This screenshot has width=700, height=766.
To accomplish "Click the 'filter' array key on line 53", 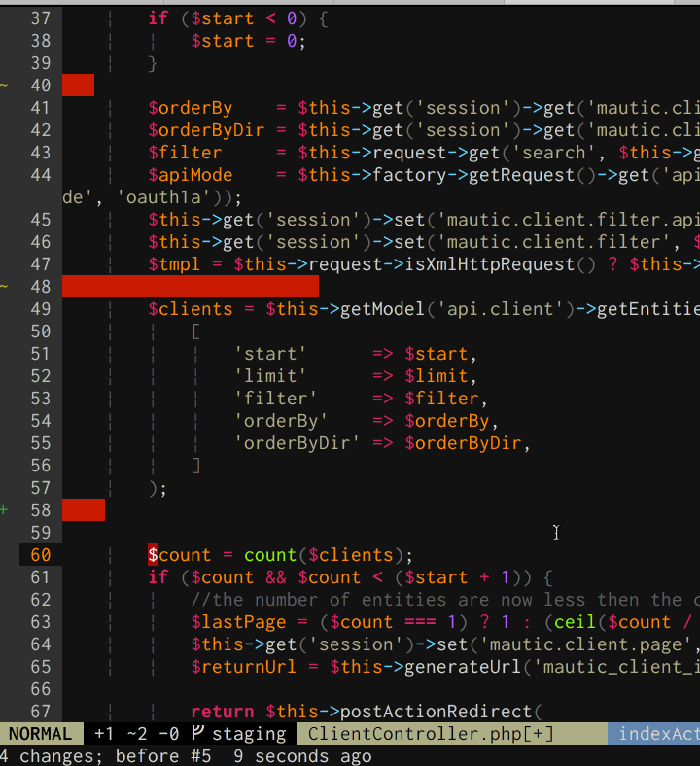I will coord(275,399).
